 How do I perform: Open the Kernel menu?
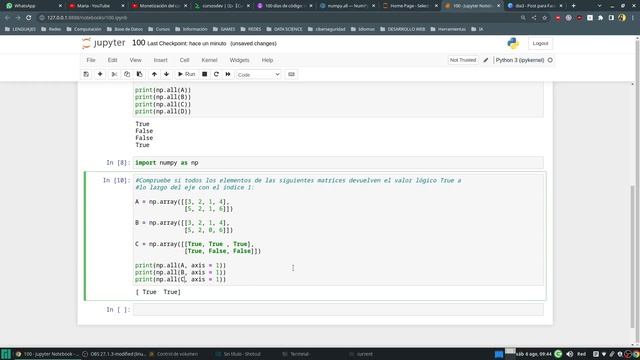point(209,60)
